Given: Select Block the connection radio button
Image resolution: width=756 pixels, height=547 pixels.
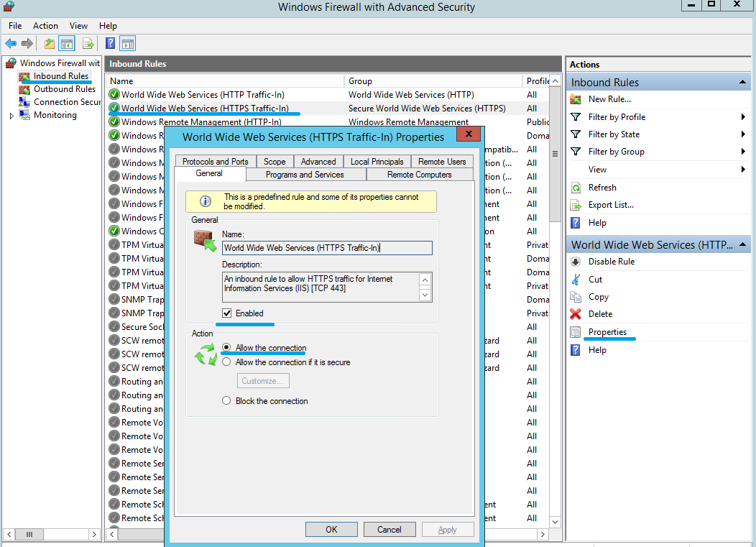Looking at the screenshot, I should point(226,400).
